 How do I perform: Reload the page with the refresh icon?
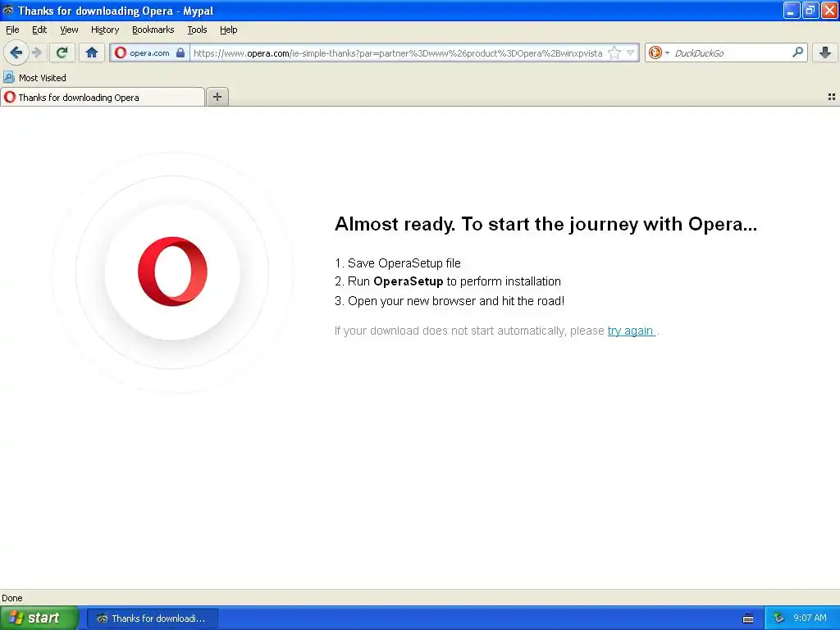(62, 52)
